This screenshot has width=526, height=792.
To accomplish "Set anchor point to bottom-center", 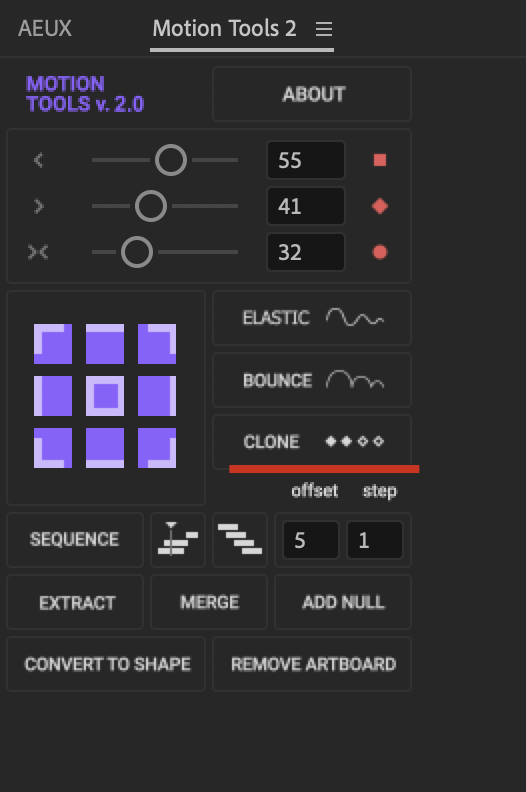I will (x=105, y=448).
